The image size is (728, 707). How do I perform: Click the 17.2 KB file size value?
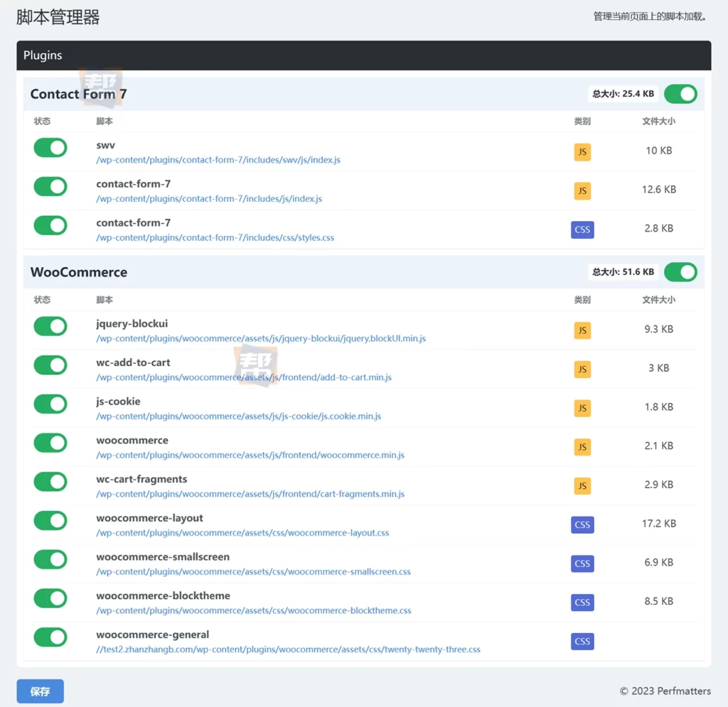pyautogui.click(x=659, y=524)
